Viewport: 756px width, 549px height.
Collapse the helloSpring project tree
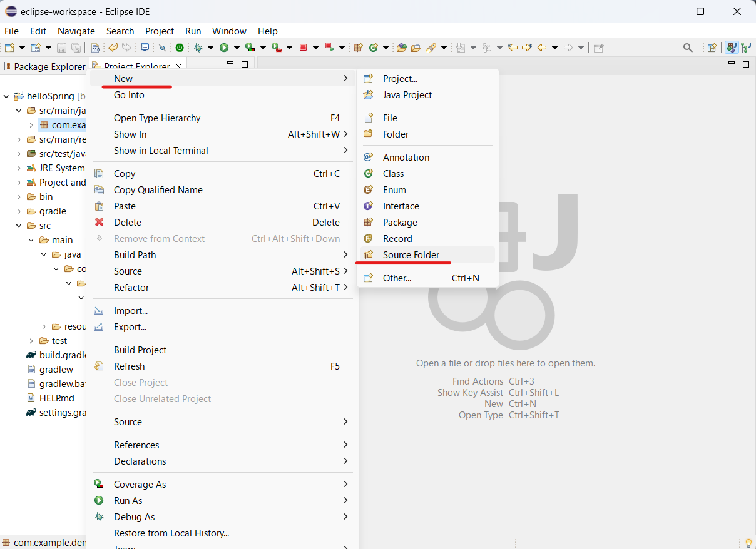point(5,96)
